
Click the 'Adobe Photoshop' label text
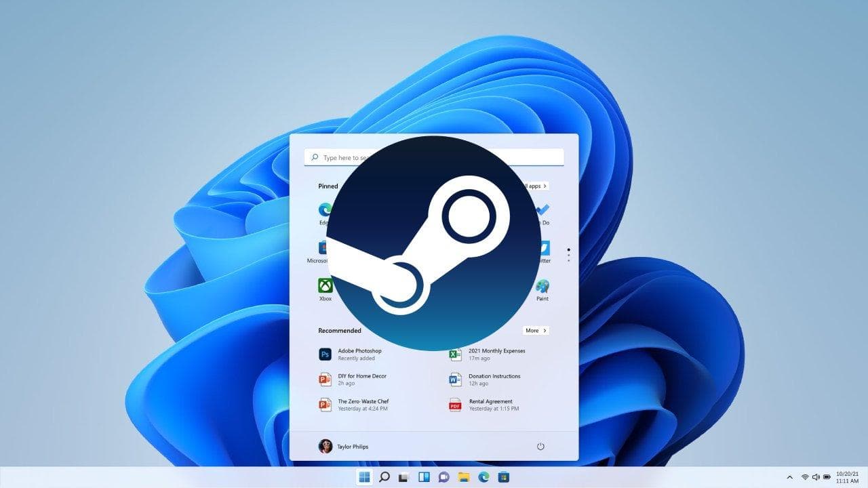pyautogui.click(x=360, y=351)
